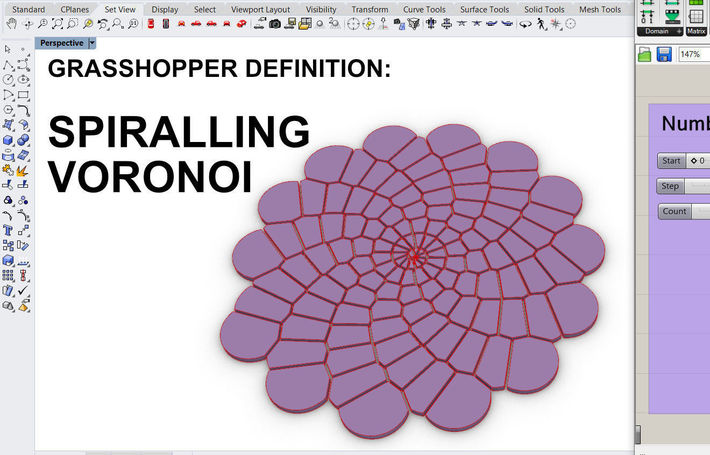
Task: Click the Start value field showing 0
Action: coord(698,161)
